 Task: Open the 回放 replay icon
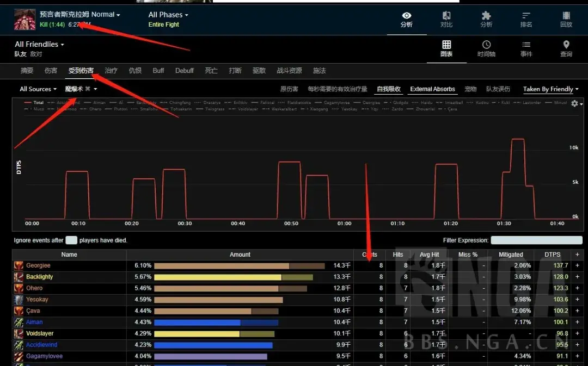pyautogui.click(x=566, y=16)
